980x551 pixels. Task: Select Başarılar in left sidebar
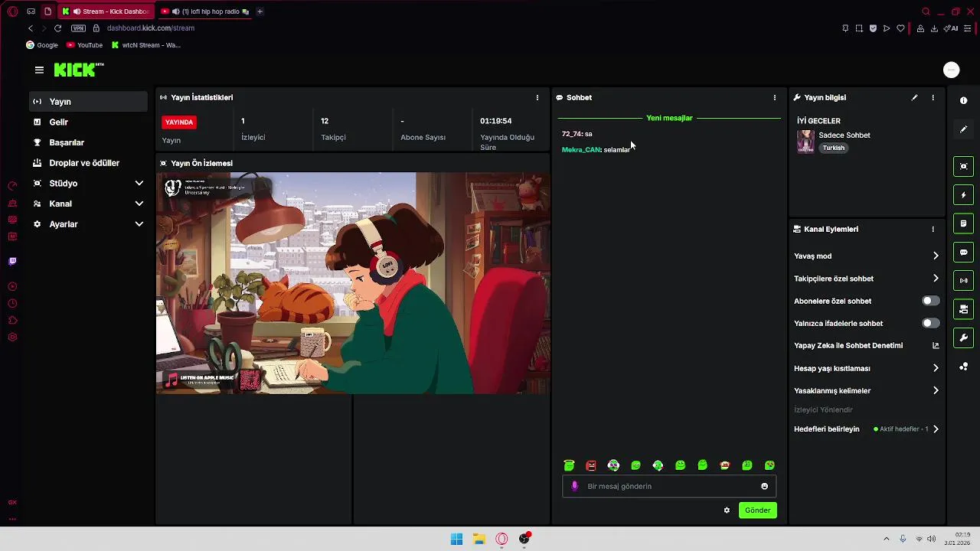[89, 142]
